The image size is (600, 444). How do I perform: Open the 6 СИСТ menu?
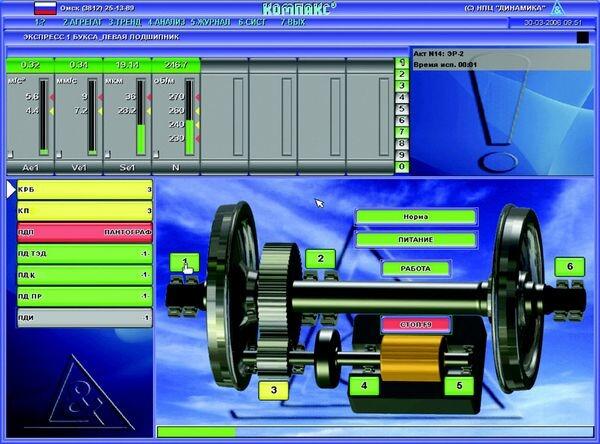pyautogui.click(x=252, y=22)
